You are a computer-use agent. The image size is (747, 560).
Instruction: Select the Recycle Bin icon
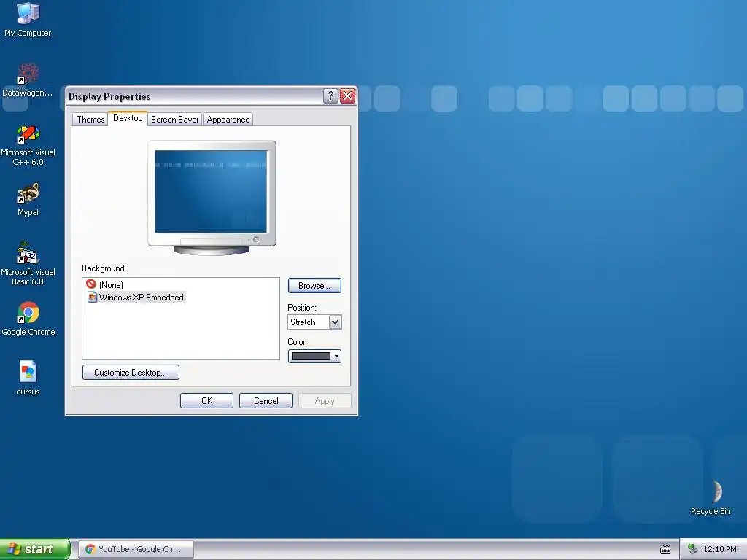711,497
